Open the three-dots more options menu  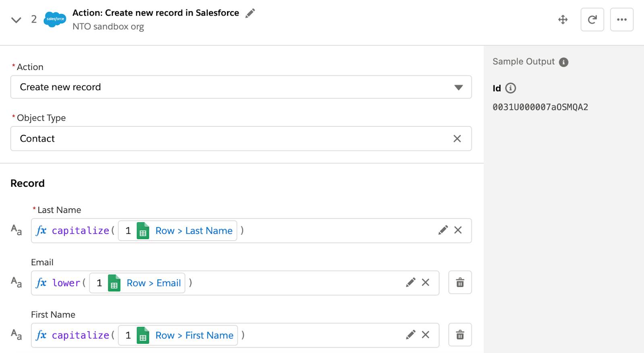tap(622, 19)
